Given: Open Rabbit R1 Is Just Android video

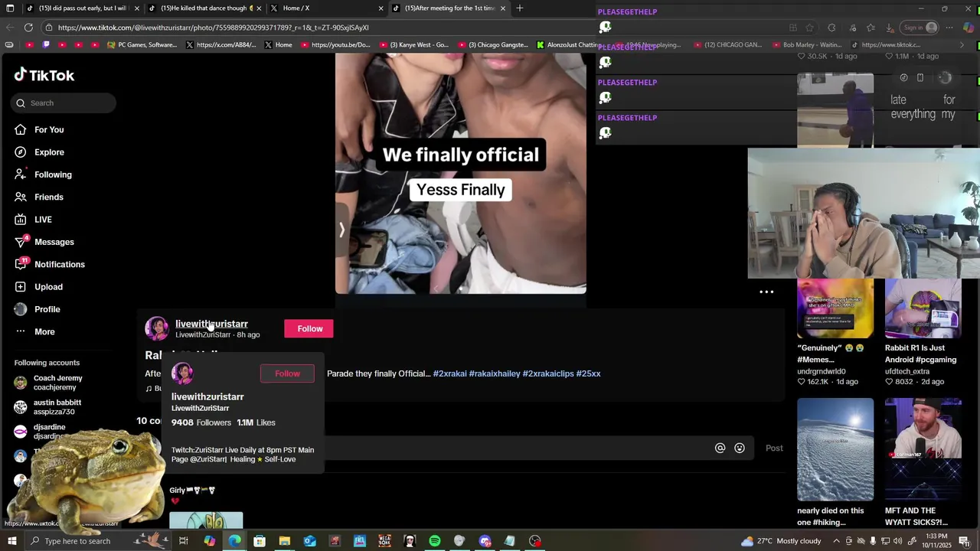Looking at the screenshot, I should tap(923, 308).
